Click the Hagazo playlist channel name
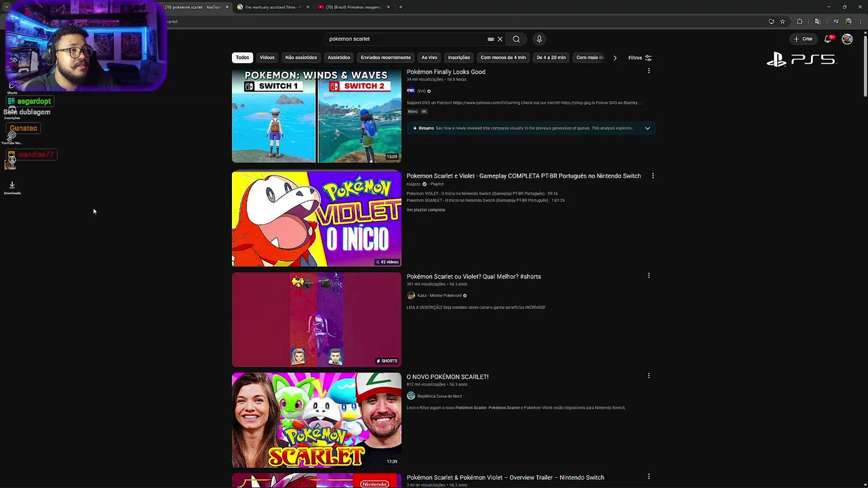 tap(414, 184)
